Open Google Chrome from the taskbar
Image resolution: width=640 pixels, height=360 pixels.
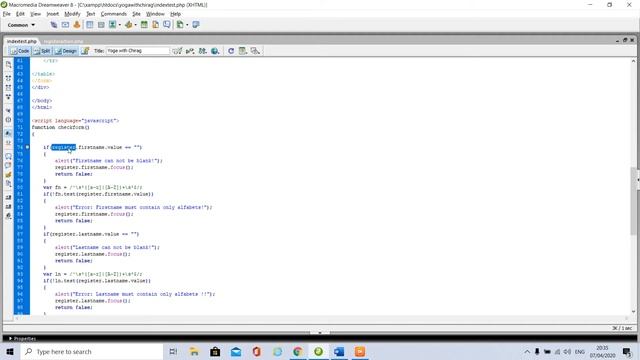[298, 351]
